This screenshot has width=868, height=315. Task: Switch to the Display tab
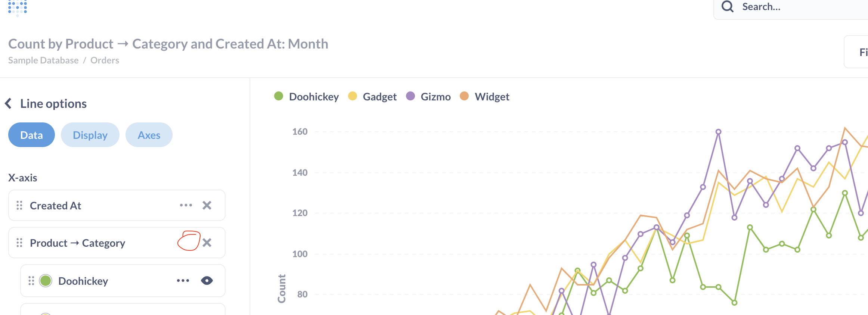click(90, 135)
